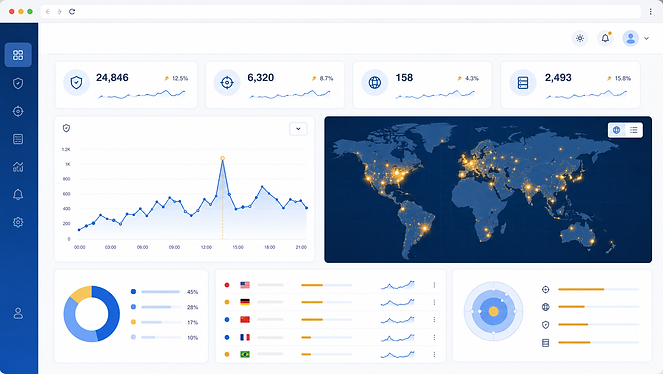Click the bright hotspot over eastern United States
The image size is (663, 374).
[397, 173]
